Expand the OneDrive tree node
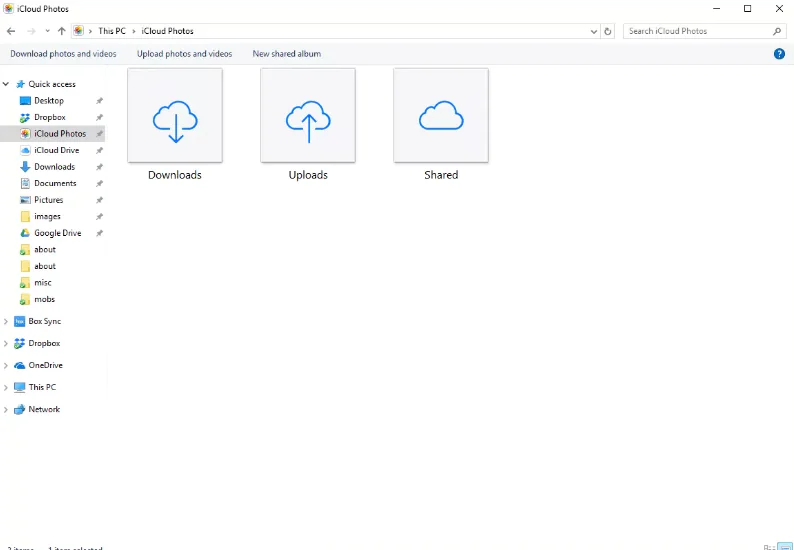The width and height of the screenshot is (794, 550). (6, 366)
